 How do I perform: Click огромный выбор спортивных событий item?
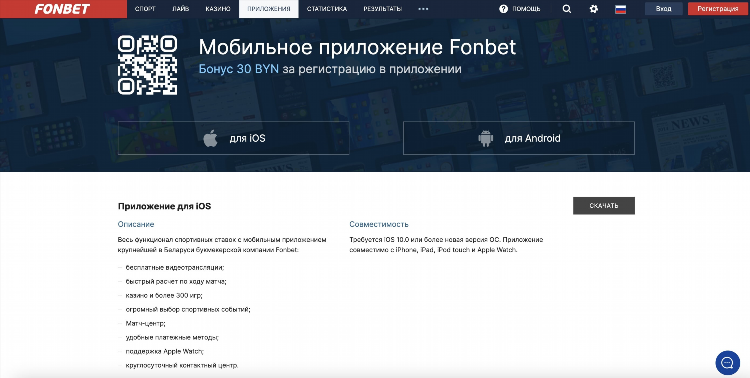(x=188, y=310)
